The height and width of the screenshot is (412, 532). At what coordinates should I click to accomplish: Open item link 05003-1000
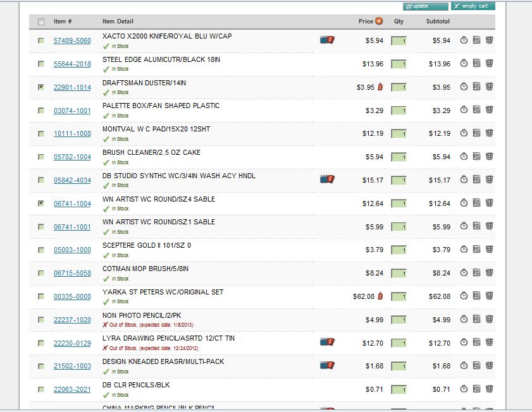pos(72,250)
